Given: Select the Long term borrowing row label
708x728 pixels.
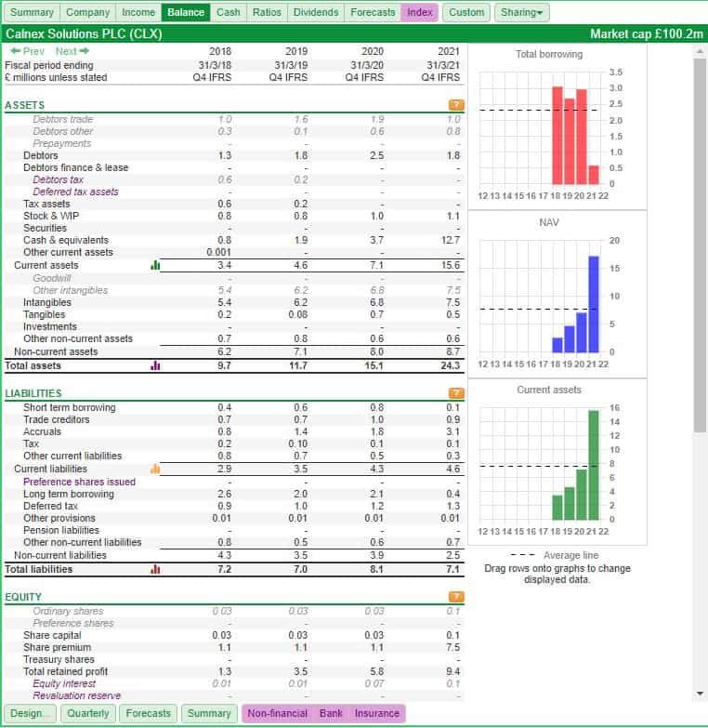Looking at the screenshot, I should click(69, 494).
